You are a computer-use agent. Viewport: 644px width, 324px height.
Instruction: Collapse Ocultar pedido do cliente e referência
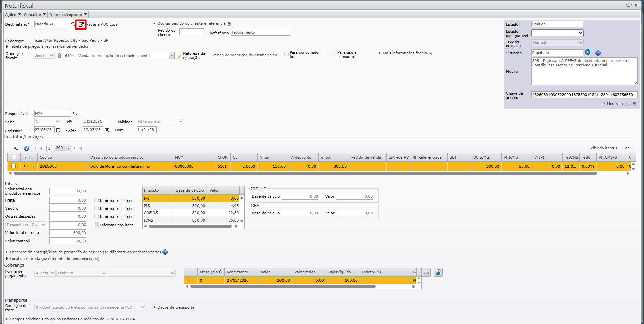click(x=191, y=24)
